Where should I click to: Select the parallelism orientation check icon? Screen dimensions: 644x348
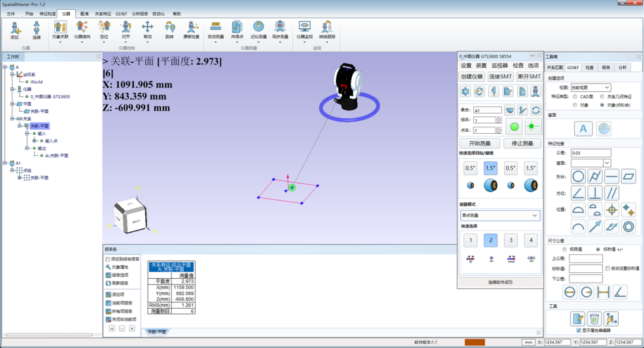(612, 193)
